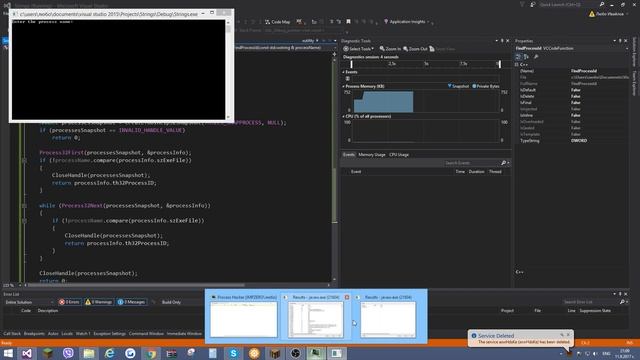This screenshot has width=640, height=360.
Task: Click the Zoom Out icon in Diagnostic Tools
Action: point(406,49)
